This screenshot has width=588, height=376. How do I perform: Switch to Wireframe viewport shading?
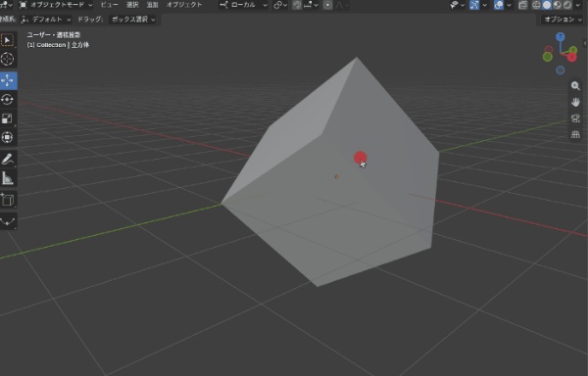click(537, 5)
